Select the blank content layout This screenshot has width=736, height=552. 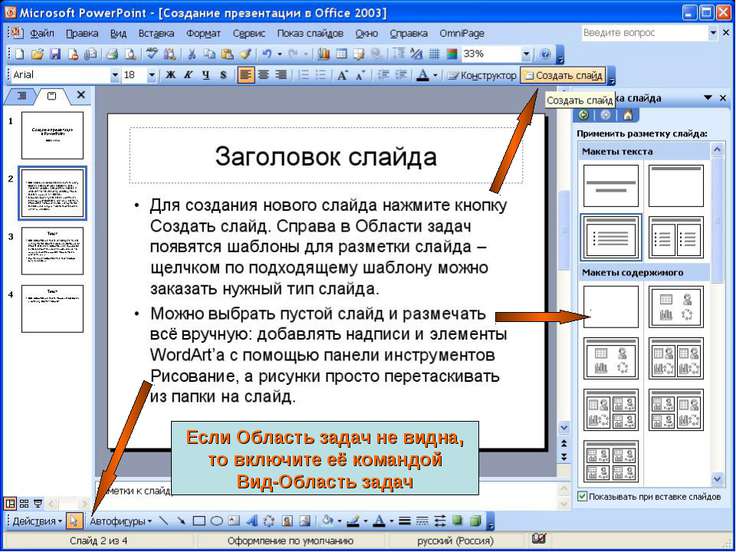click(611, 307)
